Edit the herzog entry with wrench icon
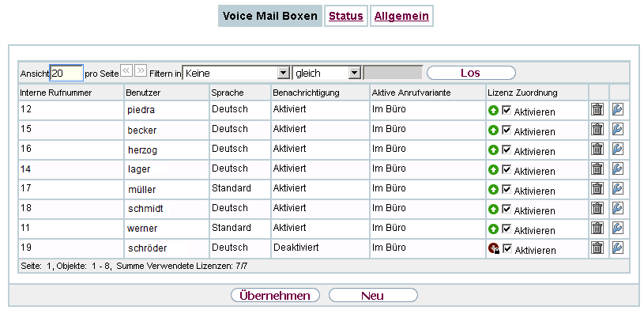Viewport: 644px width, 314px height. click(617, 149)
